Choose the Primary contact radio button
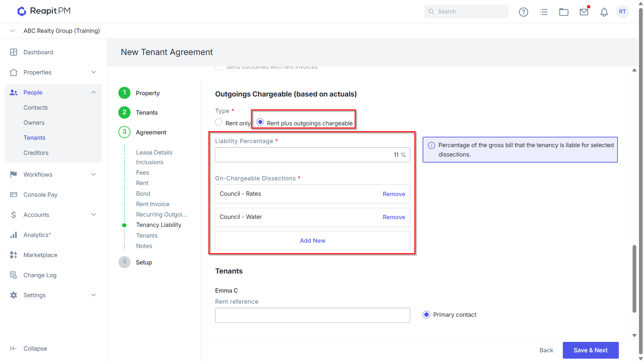The width and height of the screenshot is (644, 362). tap(426, 315)
